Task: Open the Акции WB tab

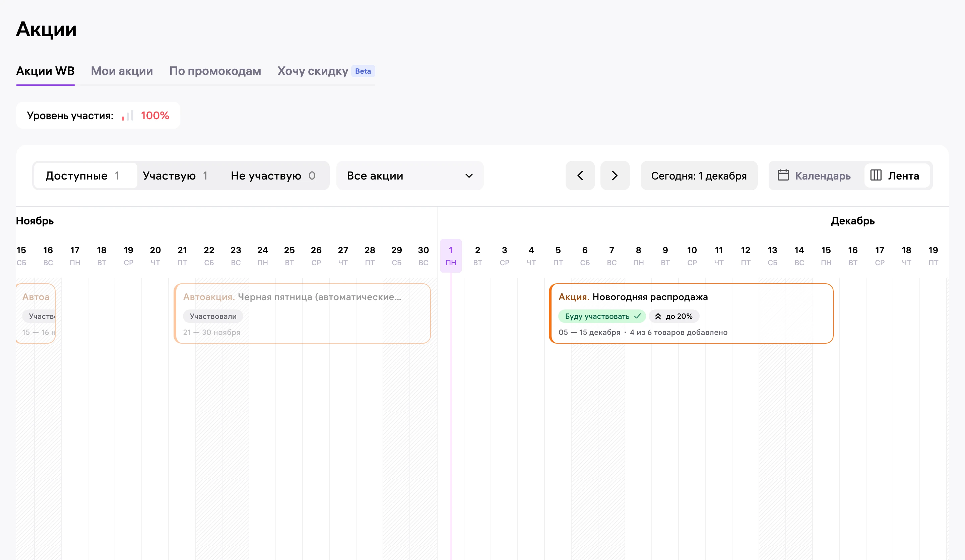Action: pos(45,71)
